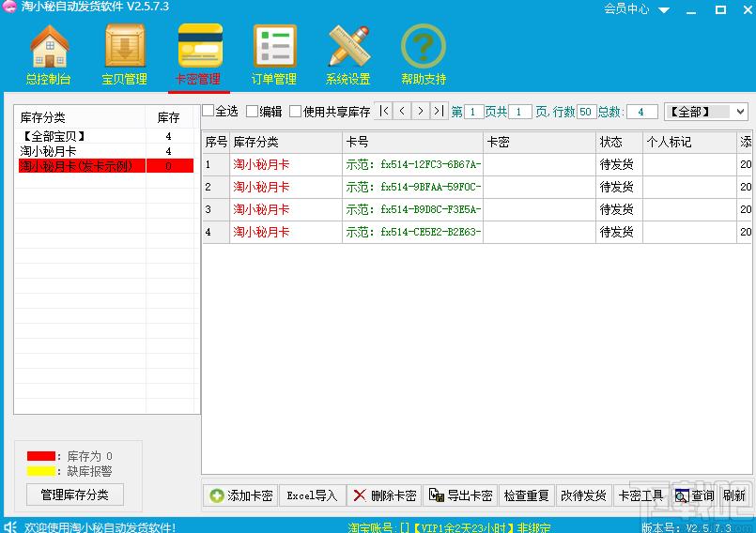Viewport: 756px width, 533px height.
Task: Click 版本号 V2.5.7.3 in status bar
Action: point(687,527)
